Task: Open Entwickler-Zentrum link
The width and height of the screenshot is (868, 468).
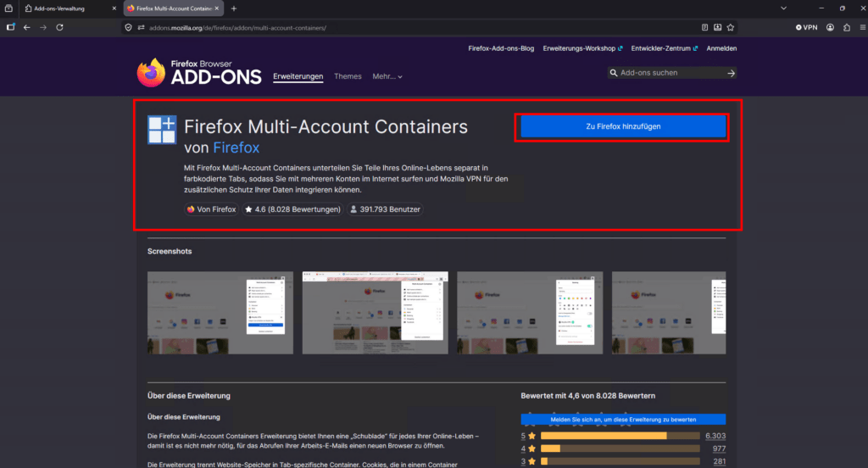Action: pyautogui.click(x=665, y=48)
